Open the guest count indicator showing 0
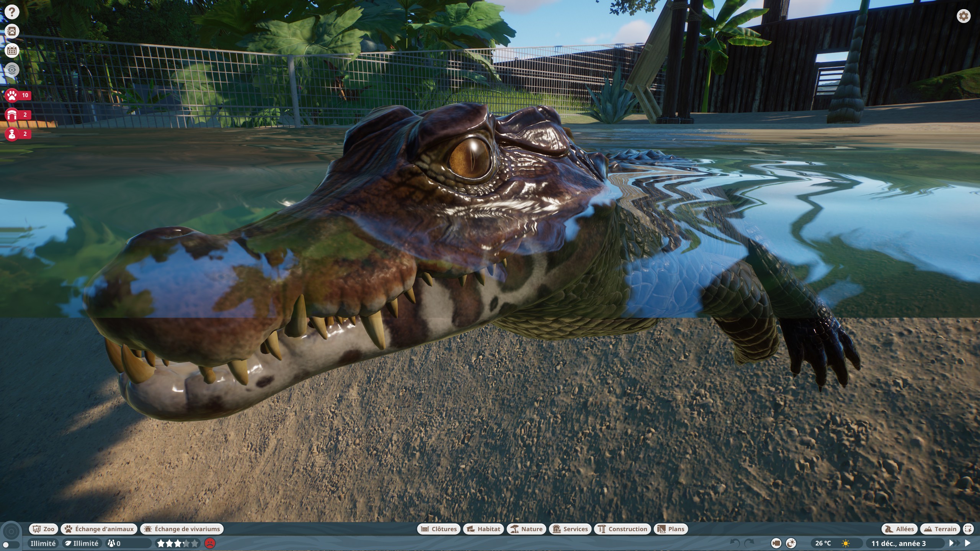The image size is (980, 551). [x=128, y=543]
